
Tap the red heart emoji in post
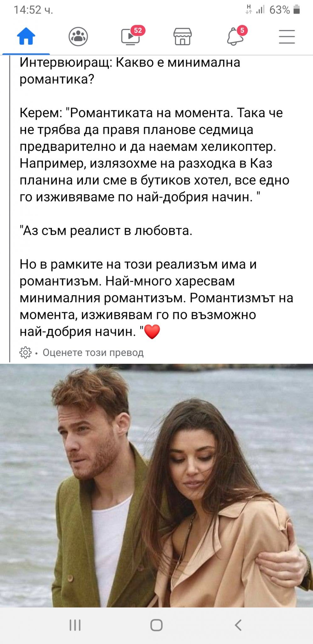(152, 332)
